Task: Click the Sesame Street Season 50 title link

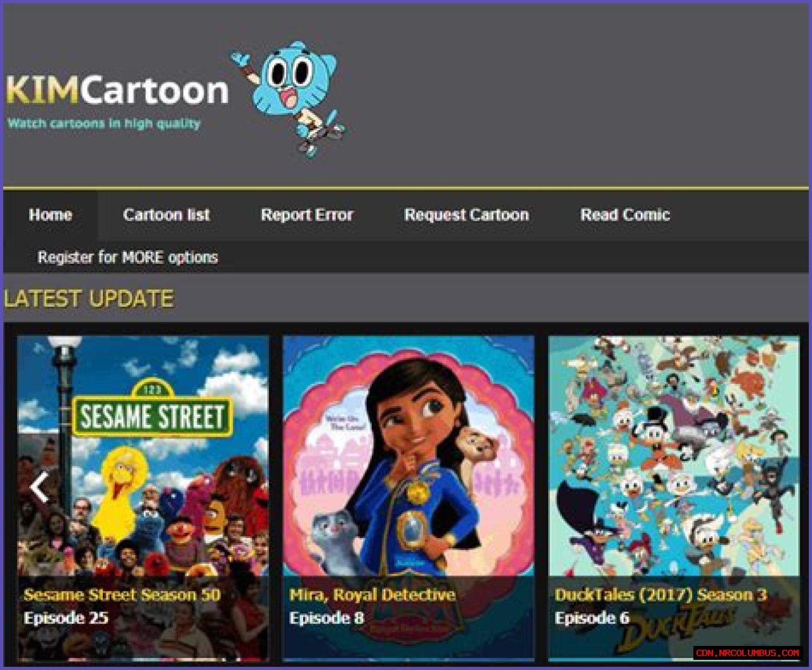Action: (x=122, y=595)
